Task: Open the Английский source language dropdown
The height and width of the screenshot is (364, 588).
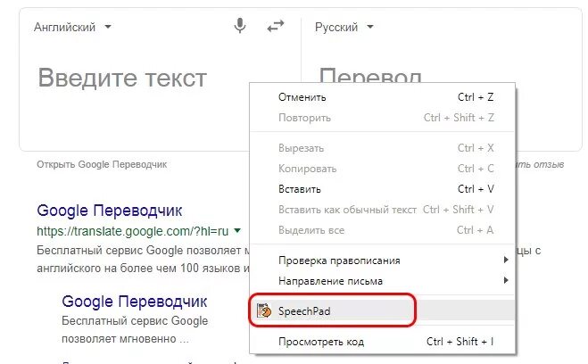Action: point(73,27)
